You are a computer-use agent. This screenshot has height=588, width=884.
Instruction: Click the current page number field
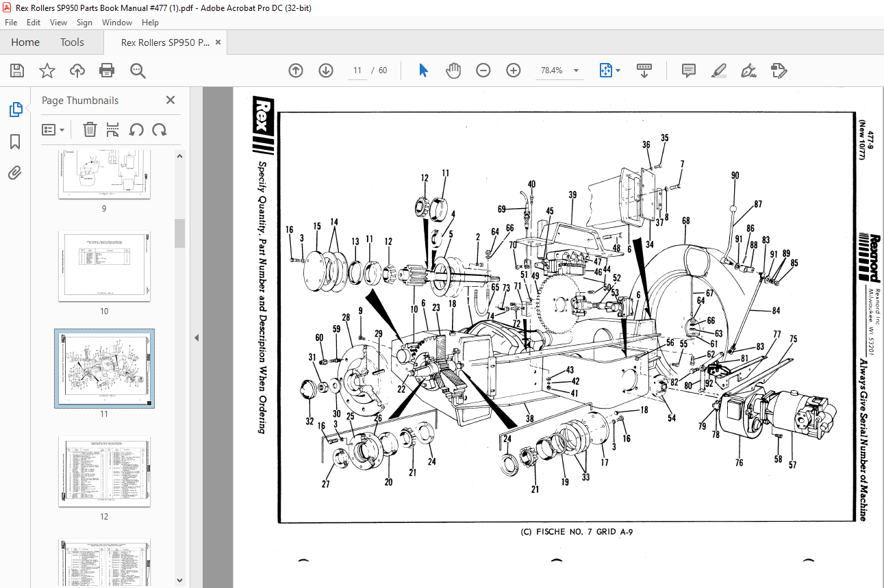357,71
